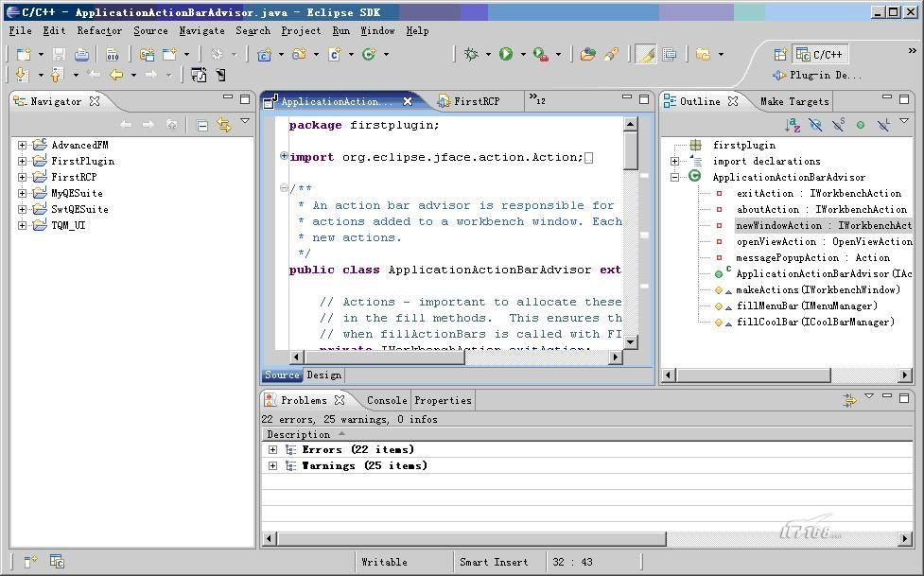Screen dimensions: 924x576
Task: Click the editor vertical scrollbar thumb
Action: 630,150
